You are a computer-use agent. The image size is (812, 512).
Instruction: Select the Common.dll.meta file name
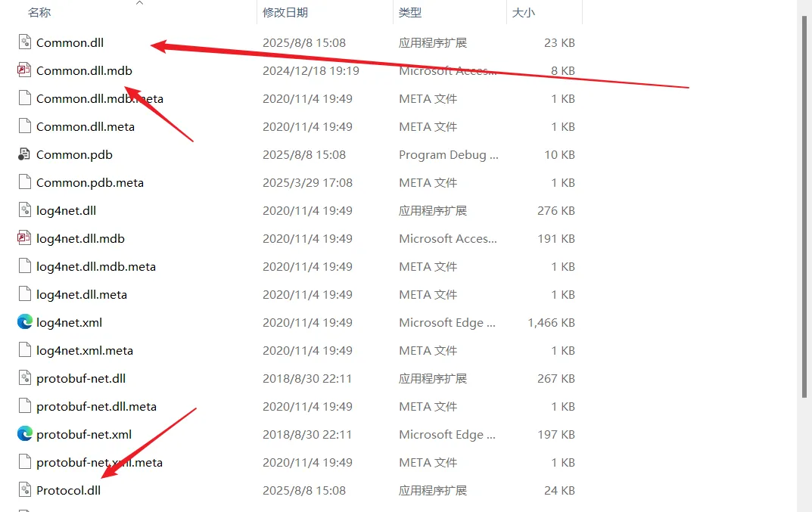pyautogui.click(x=86, y=126)
